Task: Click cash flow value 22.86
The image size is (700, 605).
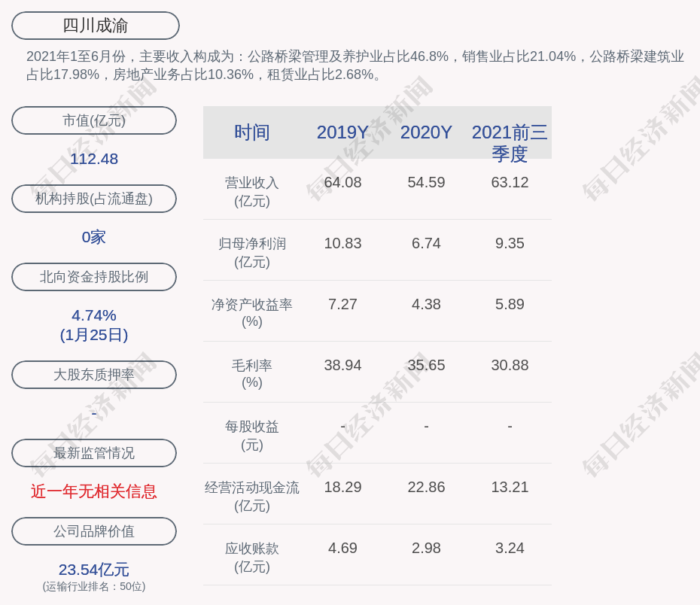Action: (426, 487)
